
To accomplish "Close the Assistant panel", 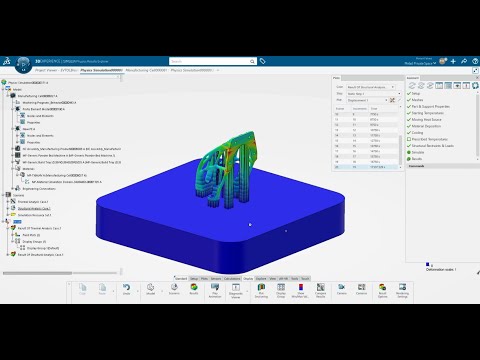I will tap(477, 78).
